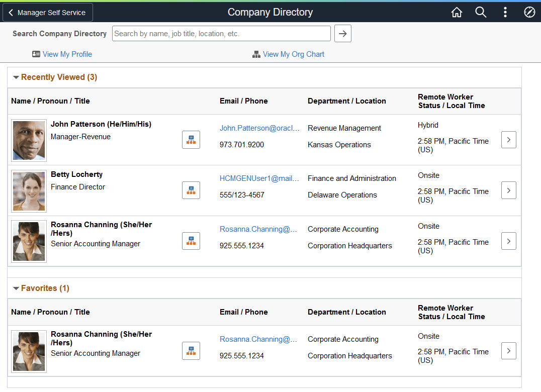Collapse the Favorites section
This screenshot has height=392, width=541.
(x=16, y=288)
